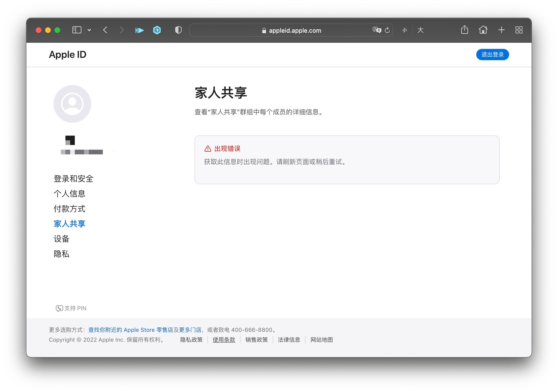Open 付款方式 payment methods section
The width and height of the screenshot is (558, 392).
click(69, 209)
